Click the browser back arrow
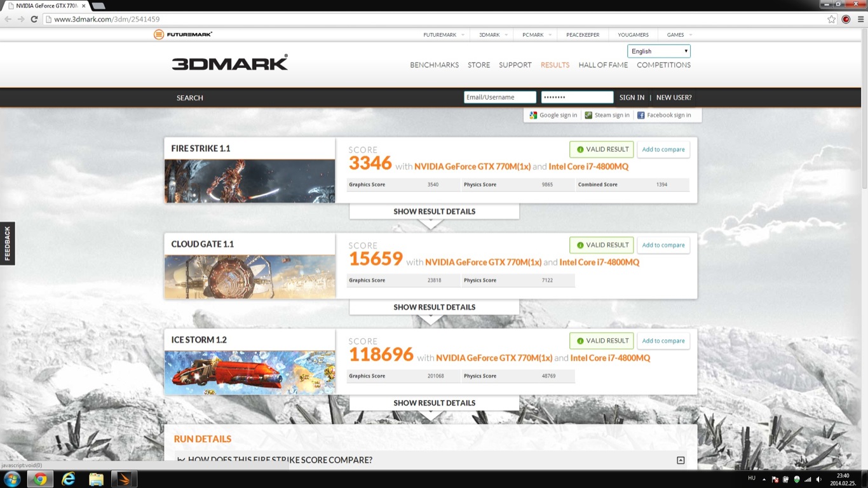 (8, 19)
